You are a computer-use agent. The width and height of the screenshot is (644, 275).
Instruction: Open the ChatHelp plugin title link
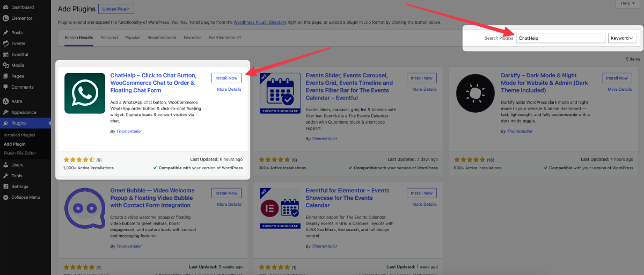(153, 83)
